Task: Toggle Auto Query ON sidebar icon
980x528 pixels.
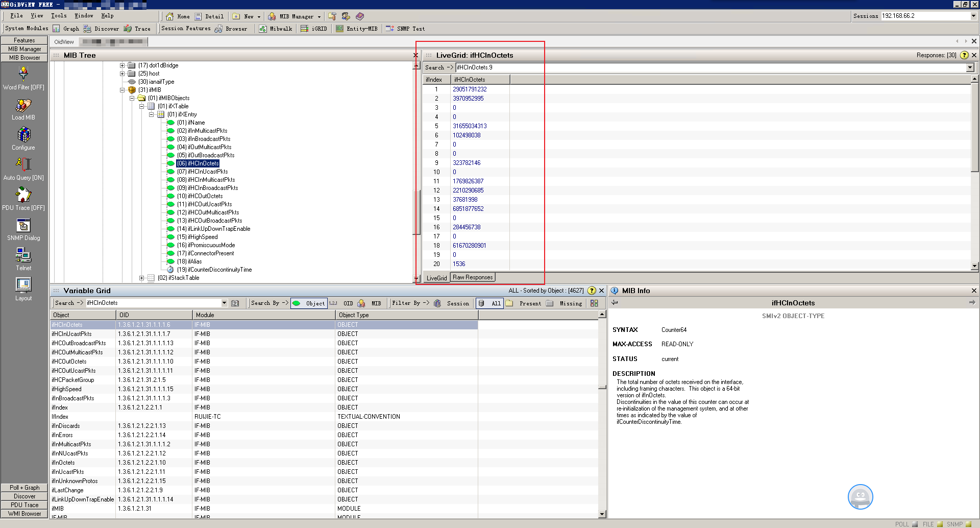Action: point(23,164)
